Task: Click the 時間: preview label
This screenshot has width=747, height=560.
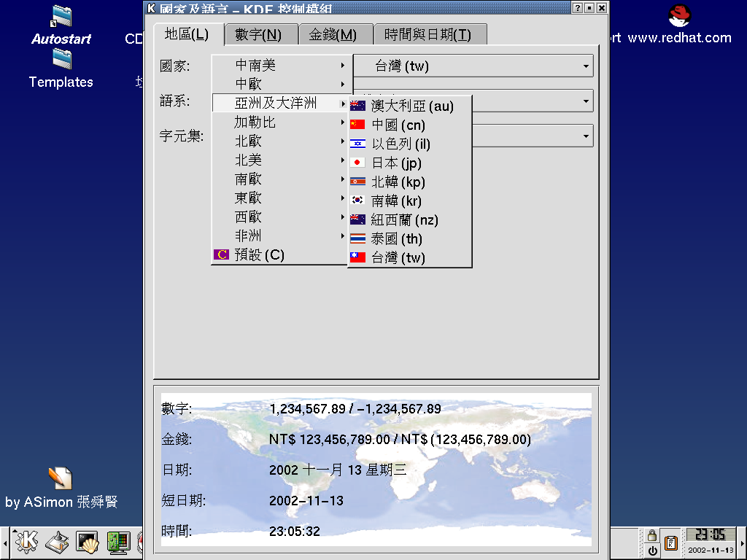Action: tap(177, 532)
